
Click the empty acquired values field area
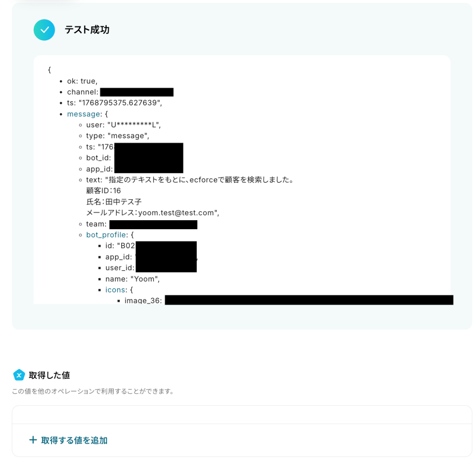[x=242, y=415]
